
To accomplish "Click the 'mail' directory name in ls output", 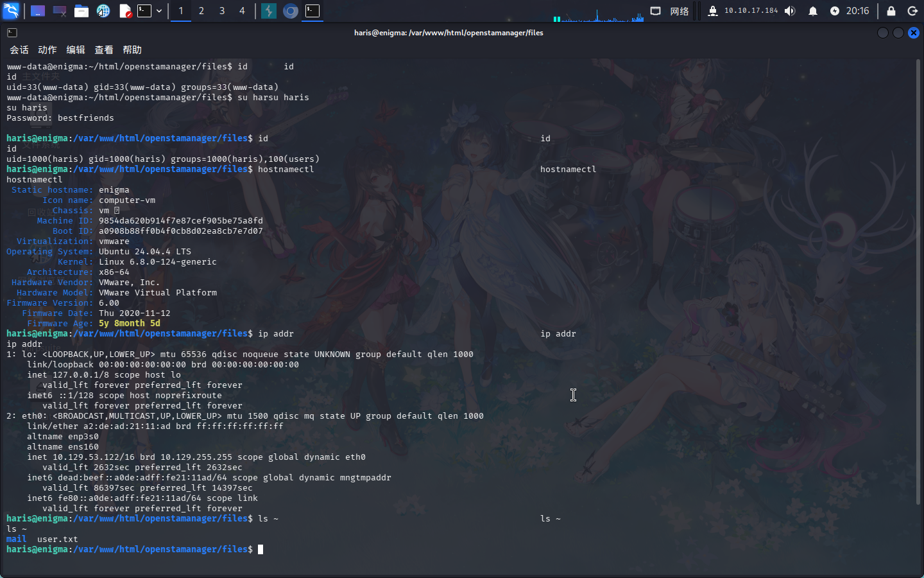I will pos(17,539).
